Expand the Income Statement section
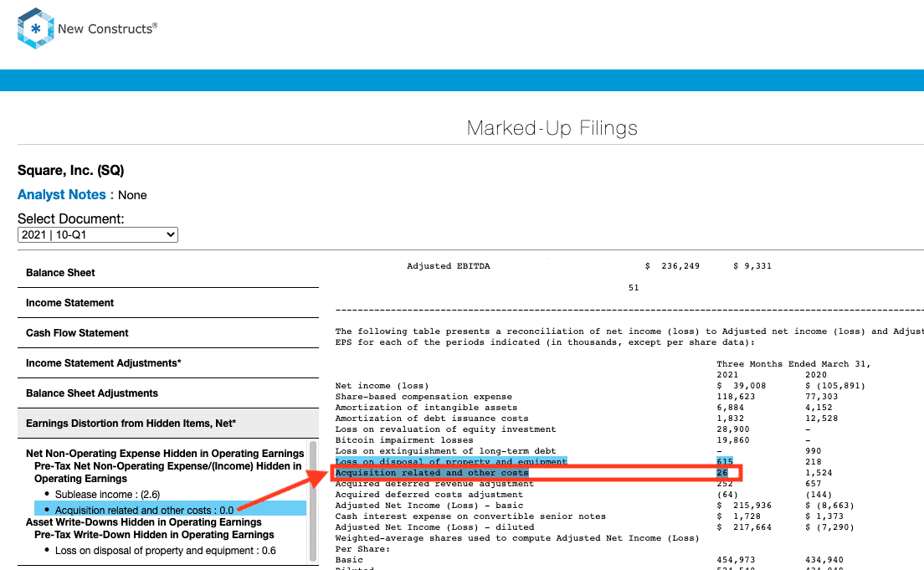924x570 pixels. (x=168, y=303)
